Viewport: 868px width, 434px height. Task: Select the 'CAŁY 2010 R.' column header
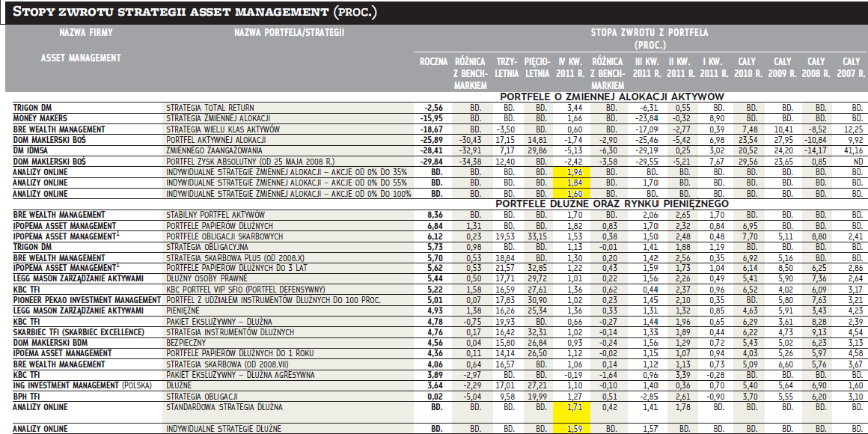tap(748, 67)
